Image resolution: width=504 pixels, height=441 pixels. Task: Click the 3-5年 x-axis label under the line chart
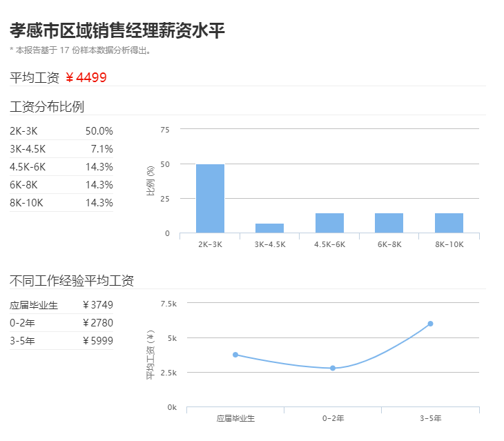[430, 418]
